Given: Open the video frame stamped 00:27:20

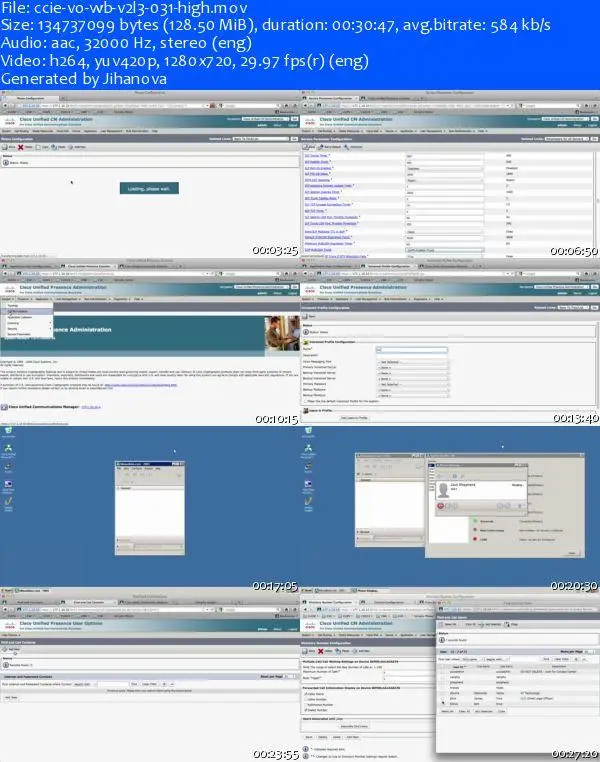Looking at the screenshot, I should [450, 677].
